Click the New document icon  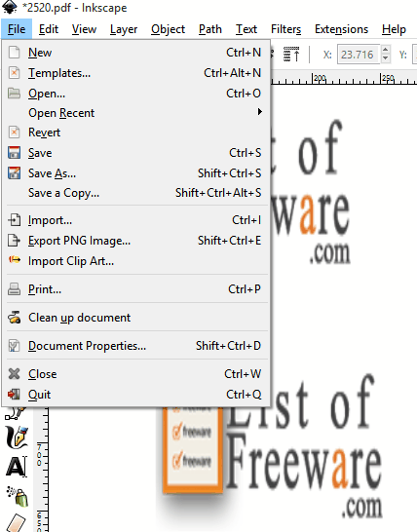coord(14,53)
